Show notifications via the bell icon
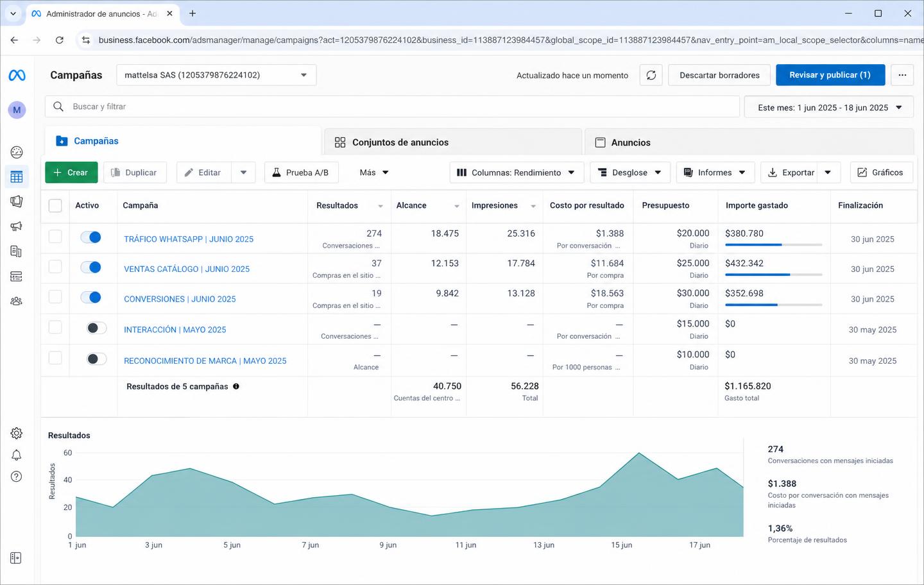924x585 pixels. tap(17, 455)
